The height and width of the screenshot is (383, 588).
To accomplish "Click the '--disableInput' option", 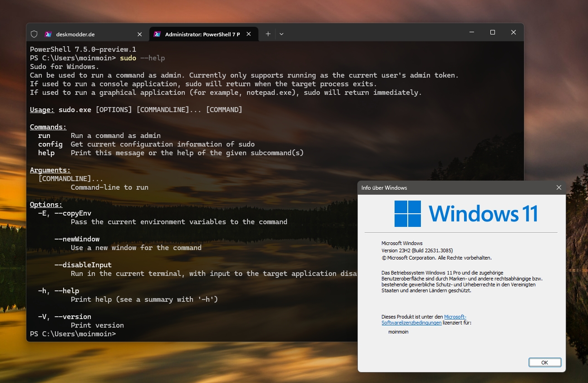I will (x=83, y=265).
